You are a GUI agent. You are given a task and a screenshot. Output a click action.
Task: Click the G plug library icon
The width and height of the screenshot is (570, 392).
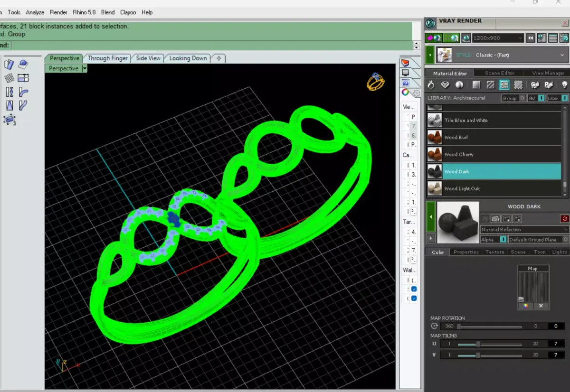[535, 85]
